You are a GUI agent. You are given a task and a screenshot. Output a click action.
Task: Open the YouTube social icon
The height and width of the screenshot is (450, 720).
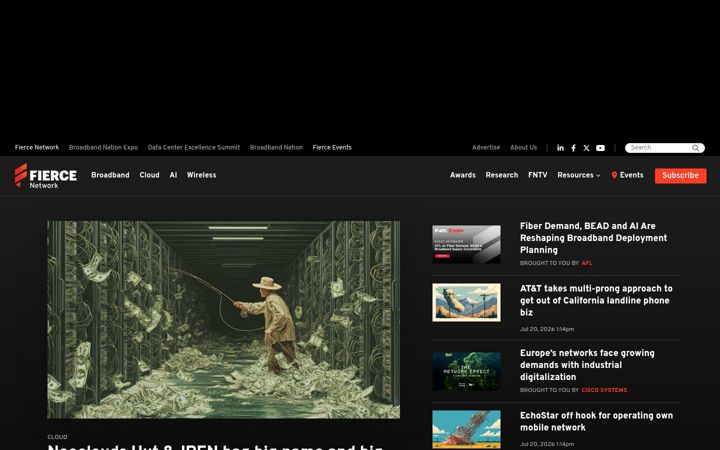click(x=600, y=148)
